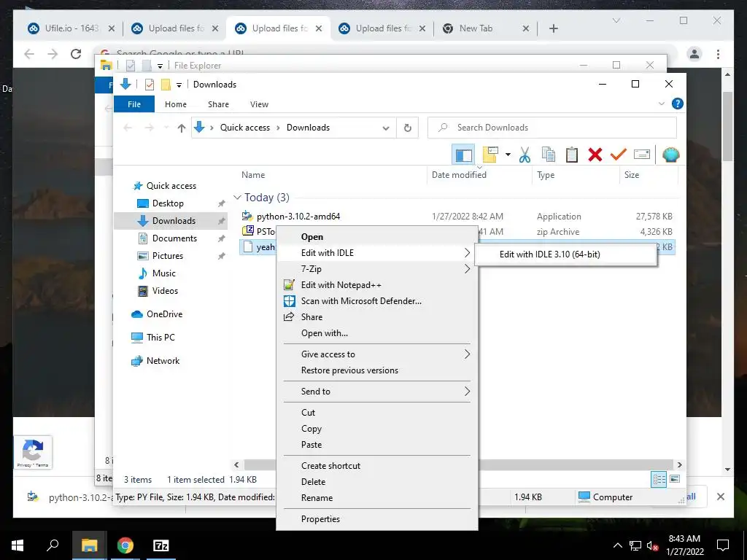Sort by the Size column header
Screen dimensions: 747x560
632,175
